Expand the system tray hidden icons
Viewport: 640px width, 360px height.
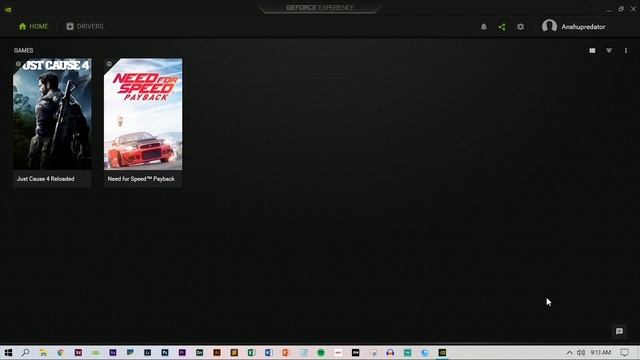pyautogui.click(x=569, y=353)
